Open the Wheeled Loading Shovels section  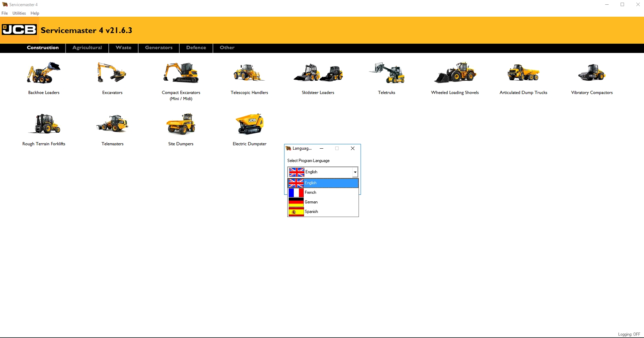click(455, 75)
